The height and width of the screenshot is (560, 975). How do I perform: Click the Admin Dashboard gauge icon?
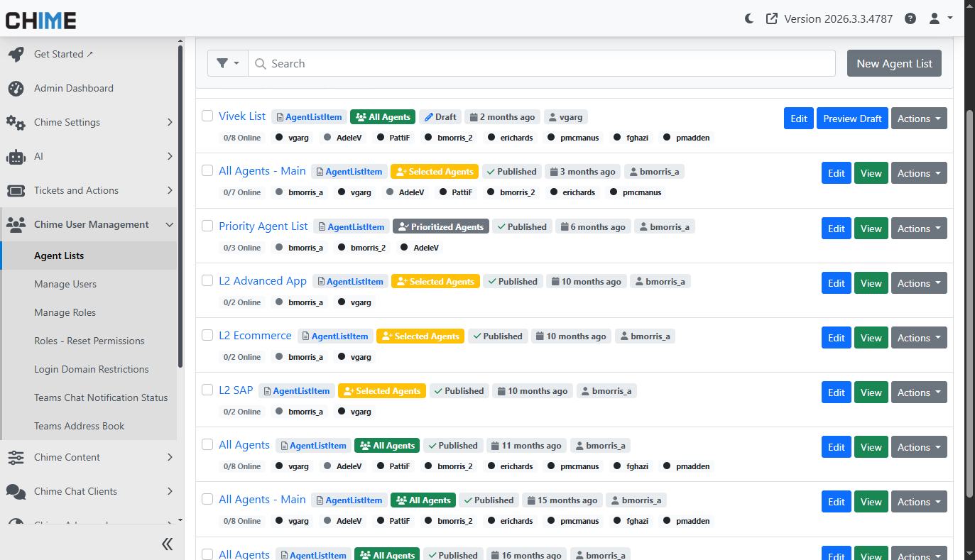(x=16, y=88)
